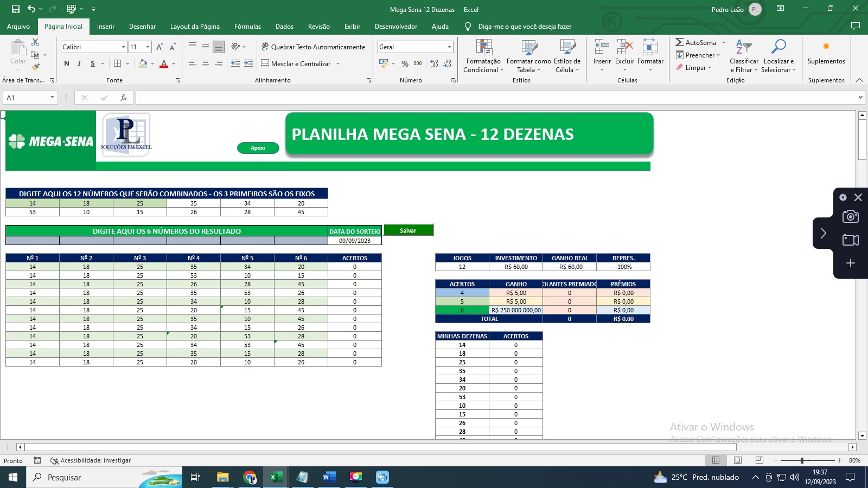Open the Fórmulas ribbon tab

pyautogui.click(x=247, y=27)
